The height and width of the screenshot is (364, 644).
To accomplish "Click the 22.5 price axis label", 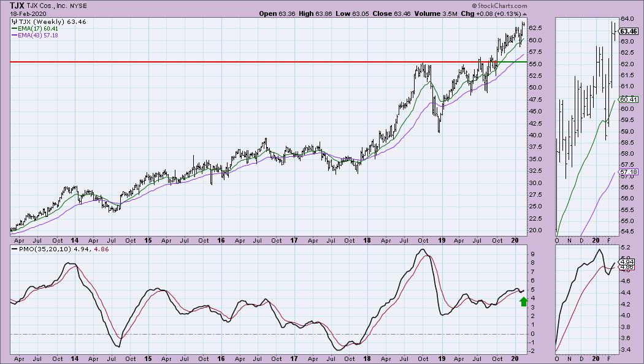I will (537, 218).
